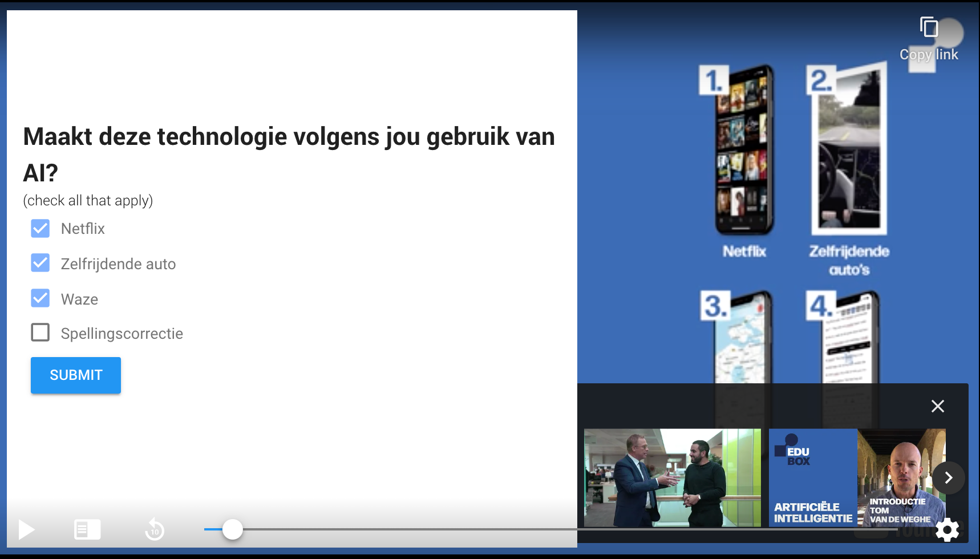Rewind video by 10 seconds

tap(155, 530)
